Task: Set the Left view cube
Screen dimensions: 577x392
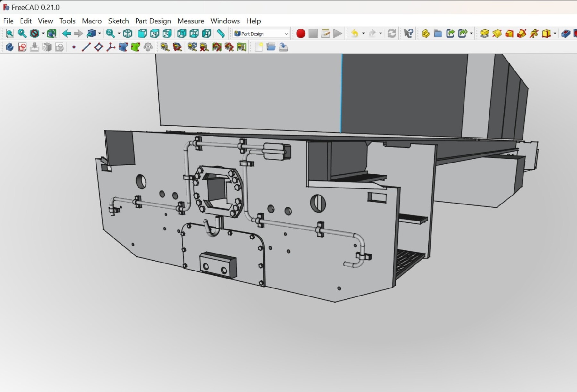Action: 207,33
